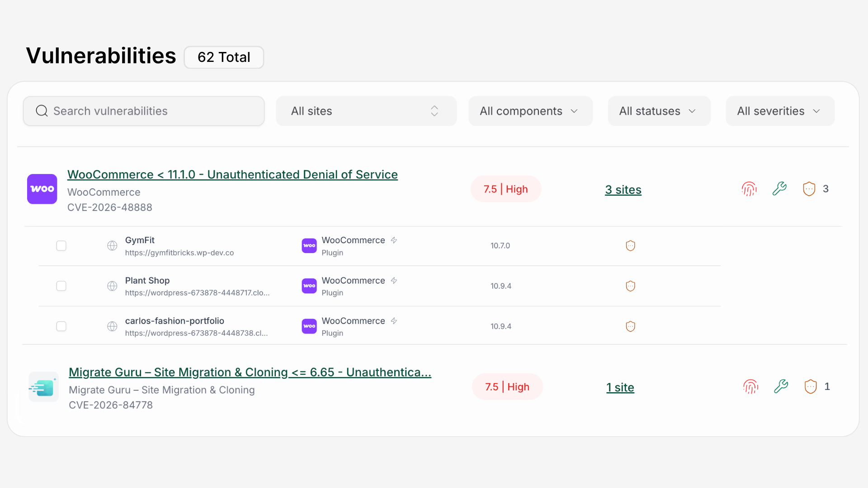868x488 pixels.
Task: Click the large Woo logo thumbnail
Action: point(42,189)
